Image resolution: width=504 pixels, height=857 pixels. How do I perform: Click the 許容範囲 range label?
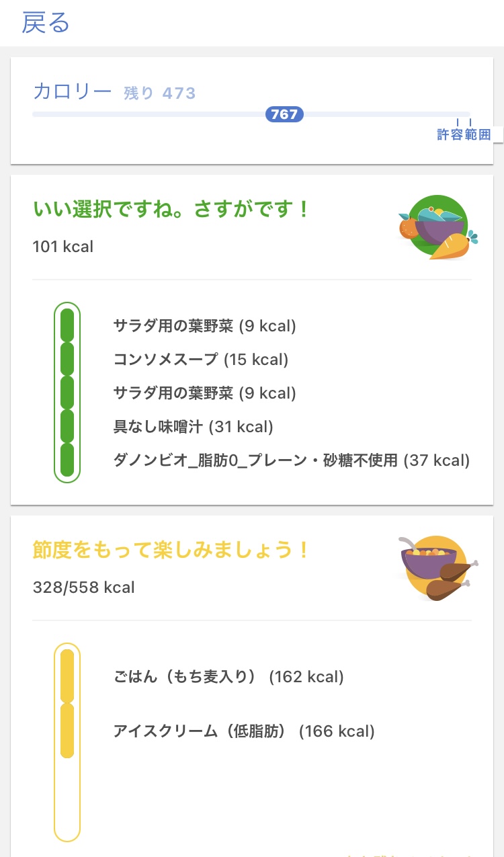tap(464, 134)
